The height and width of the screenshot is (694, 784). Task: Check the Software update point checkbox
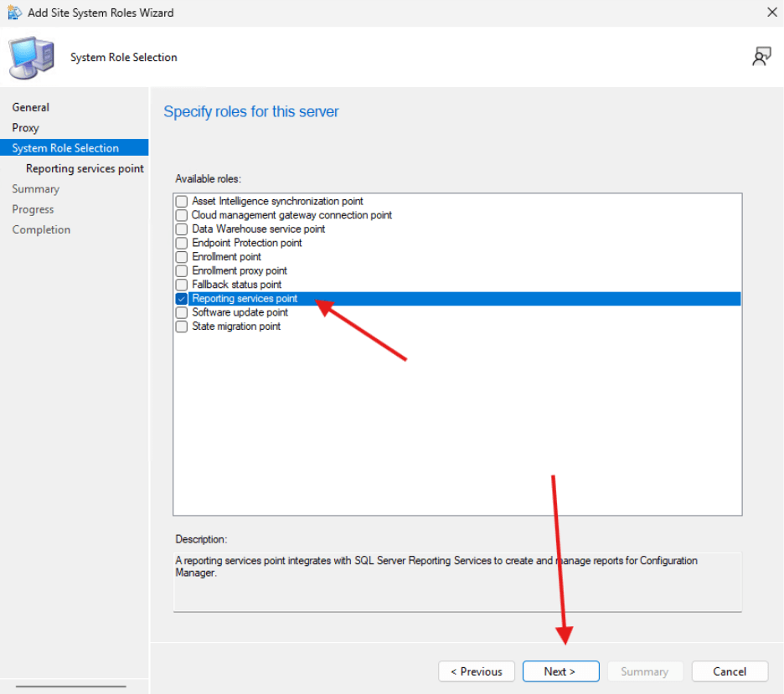182,312
